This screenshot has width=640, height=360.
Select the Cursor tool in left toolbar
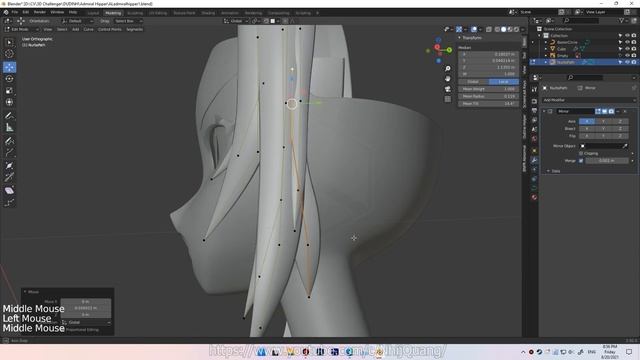coord(9,54)
